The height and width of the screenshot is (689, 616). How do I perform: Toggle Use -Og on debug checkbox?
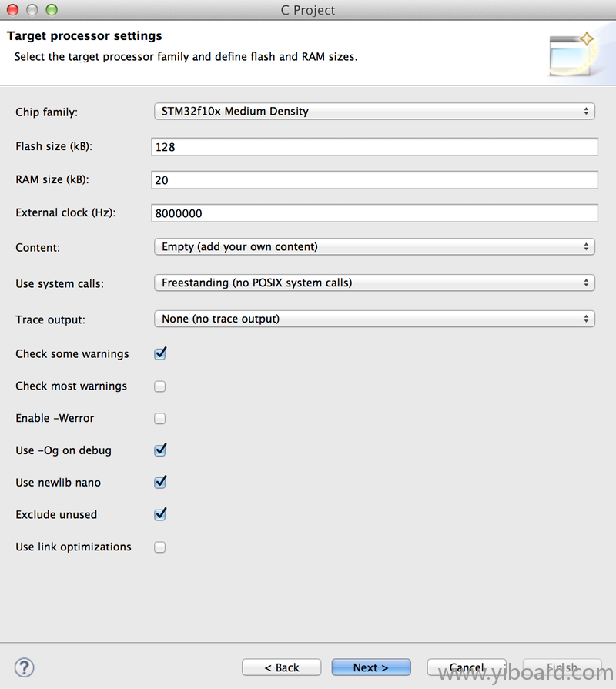click(x=160, y=450)
